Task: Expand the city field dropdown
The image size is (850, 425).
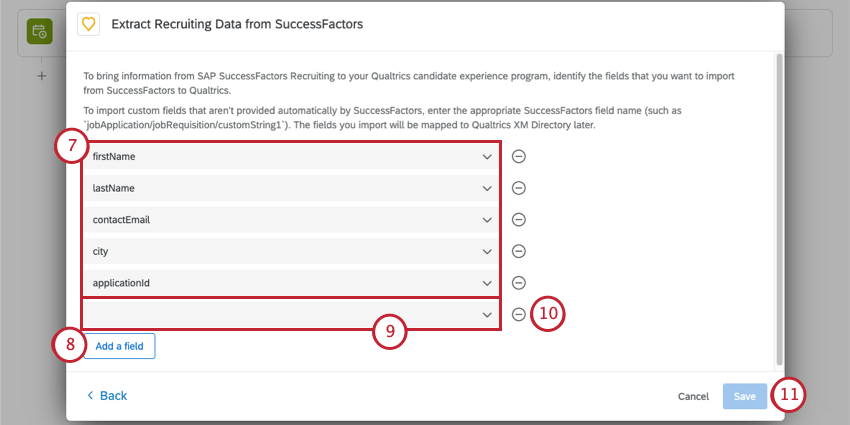Action: point(487,251)
